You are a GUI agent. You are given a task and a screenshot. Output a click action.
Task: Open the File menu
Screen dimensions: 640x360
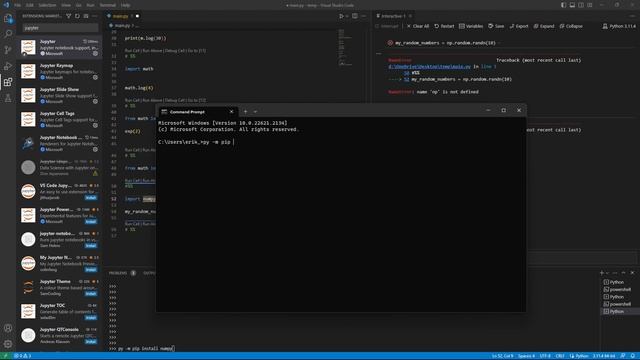pyautogui.click(x=18, y=5)
